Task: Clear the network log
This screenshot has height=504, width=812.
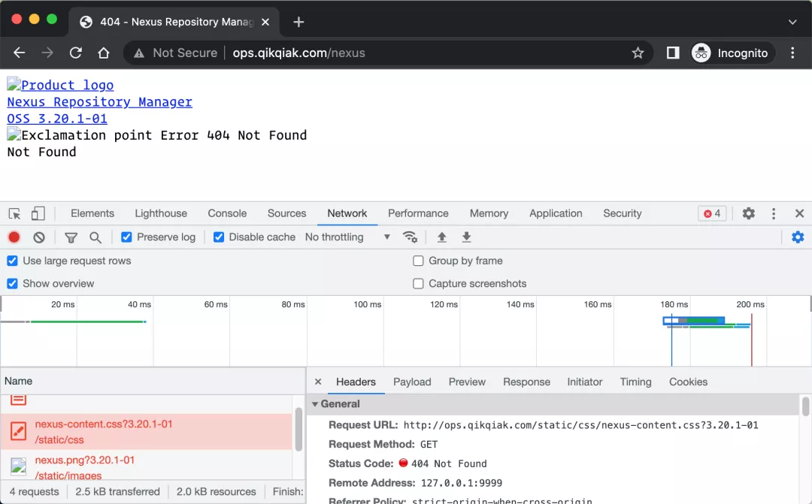Action: (x=39, y=237)
